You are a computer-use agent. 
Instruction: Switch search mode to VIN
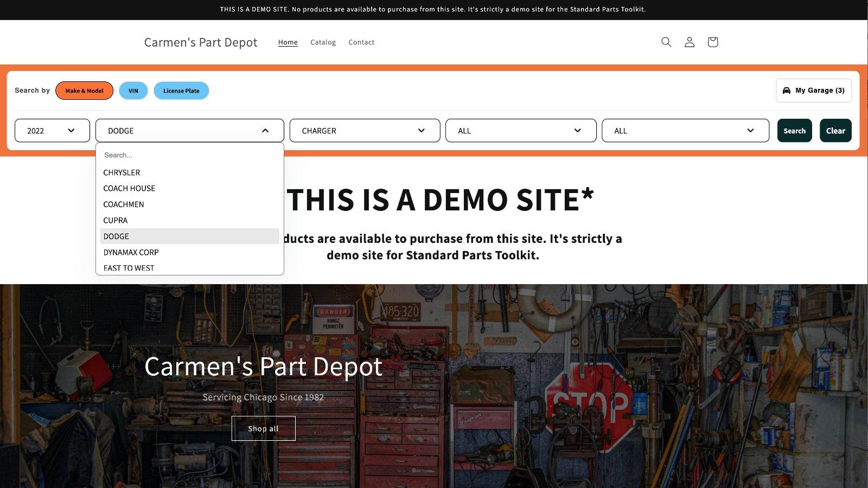[x=133, y=91]
